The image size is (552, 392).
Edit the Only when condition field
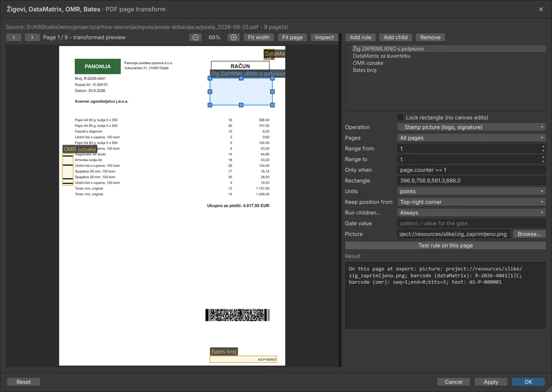pos(471,170)
